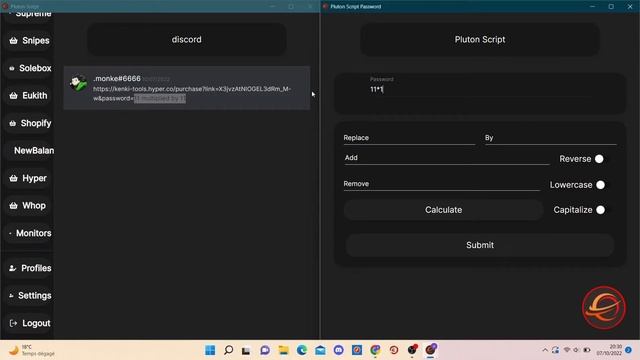Open Profiles page in sidebar
The height and width of the screenshot is (360, 640).
coord(29,268)
